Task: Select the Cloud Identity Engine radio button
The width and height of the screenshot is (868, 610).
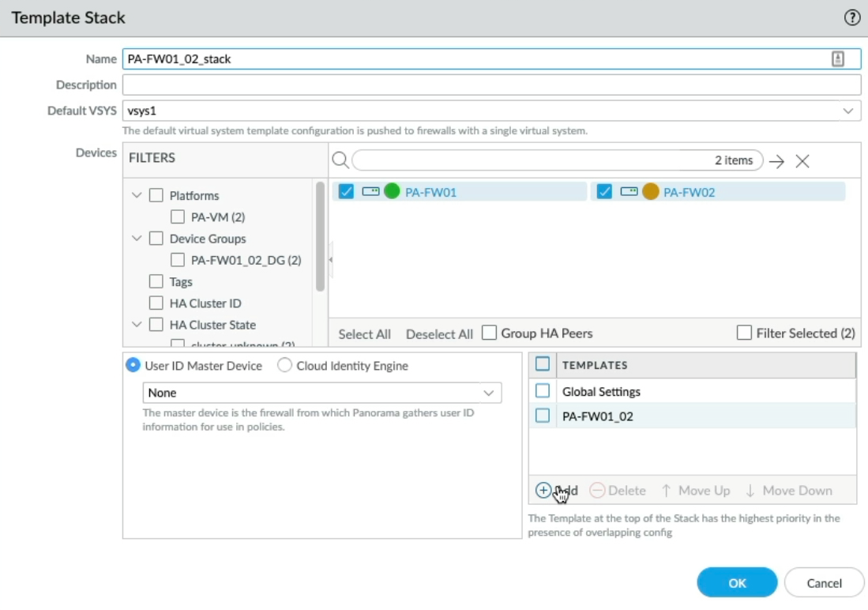Action: 284,365
